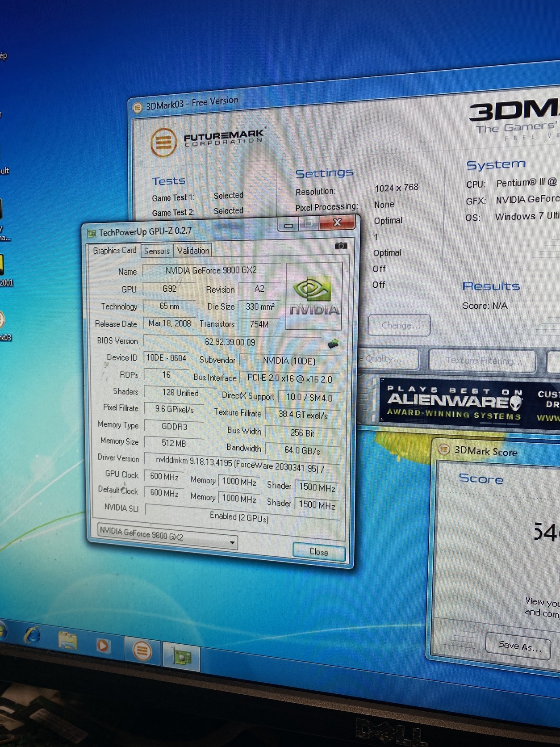Click the Score: N/A text under Results
The height and width of the screenshot is (747, 560).
[x=485, y=306]
